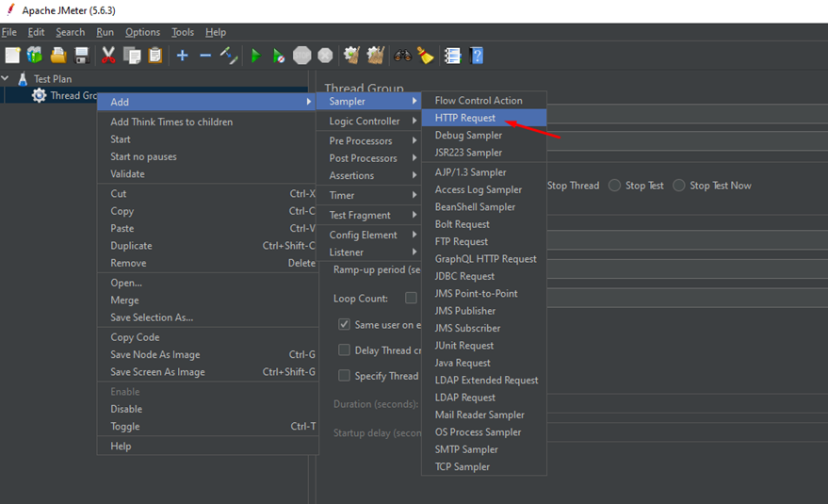
Task: Click the Help question mark icon
Action: coord(477,56)
